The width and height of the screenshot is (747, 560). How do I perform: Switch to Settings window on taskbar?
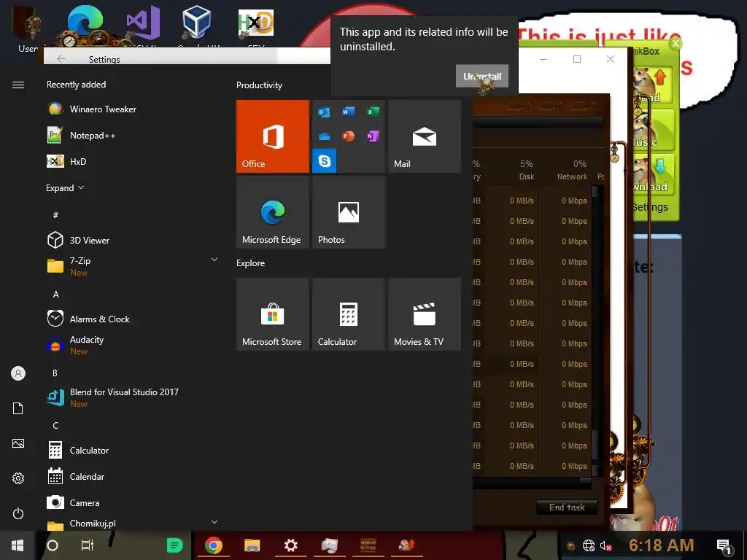290,545
